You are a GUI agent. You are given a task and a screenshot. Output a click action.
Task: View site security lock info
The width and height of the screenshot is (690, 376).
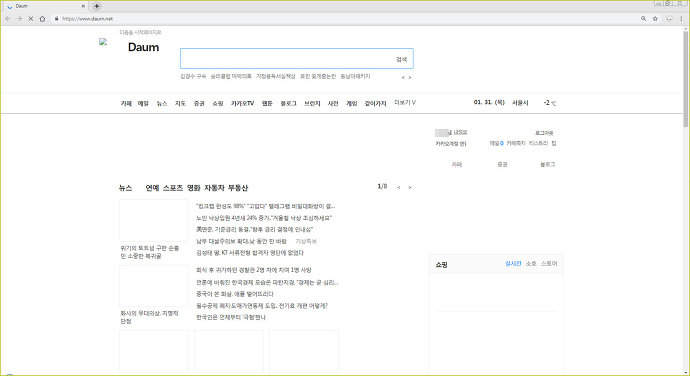tap(56, 18)
